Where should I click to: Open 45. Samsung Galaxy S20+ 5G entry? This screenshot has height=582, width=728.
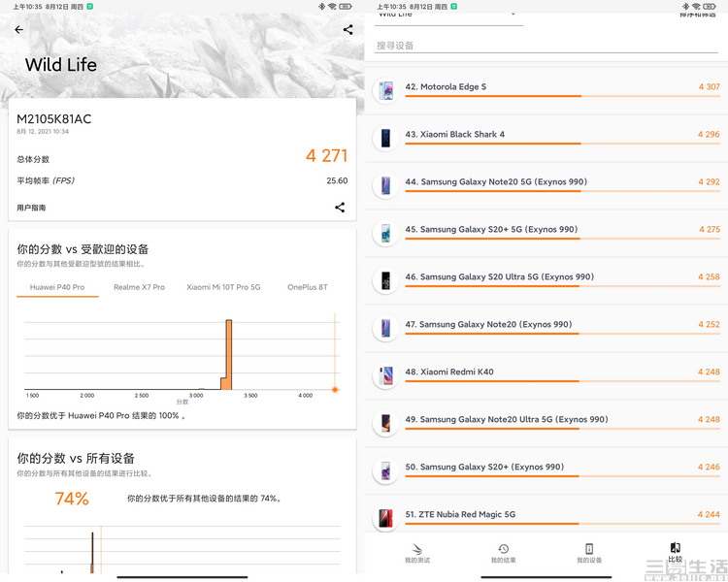(x=546, y=233)
